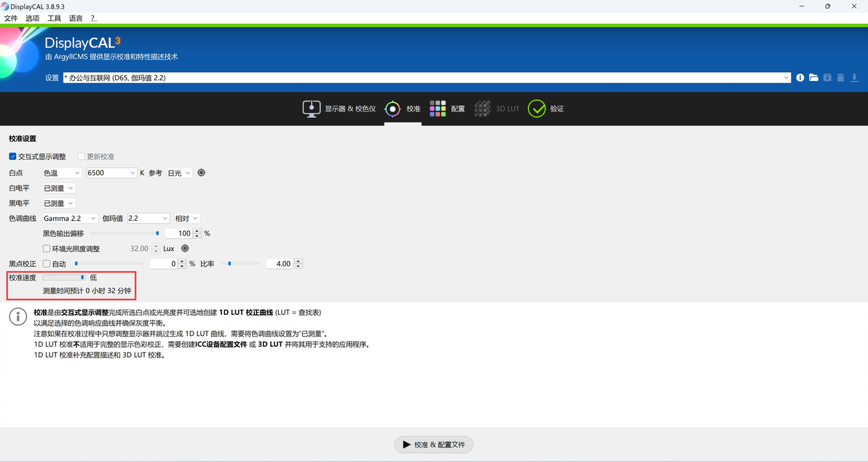
Task: Open the 日光 reference dropdown
Action: tap(179, 173)
